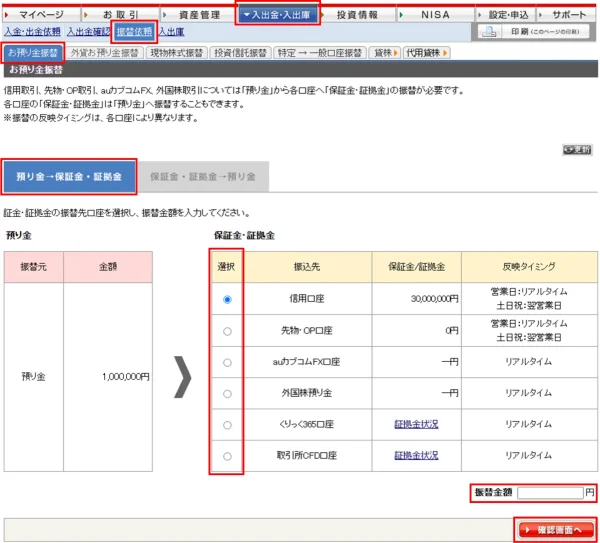Select the 特定→一般口座振替 tab
600x543 pixels.
pos(320,53)
